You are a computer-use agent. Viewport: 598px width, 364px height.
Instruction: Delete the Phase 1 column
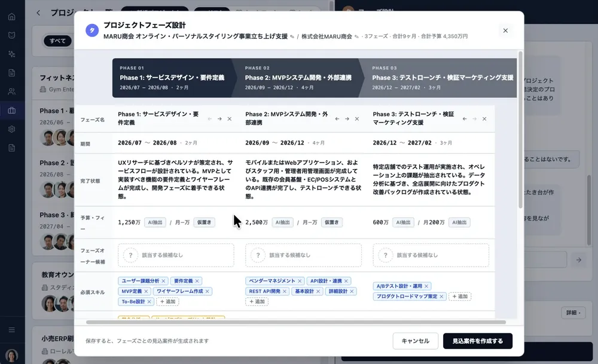click(x=230, y=119)
